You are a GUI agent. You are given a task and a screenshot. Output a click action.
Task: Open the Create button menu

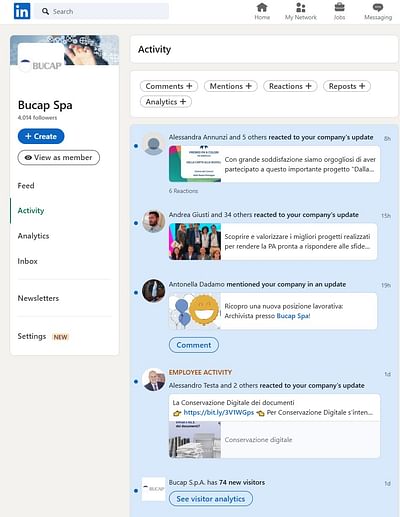(x=41, y=136)
